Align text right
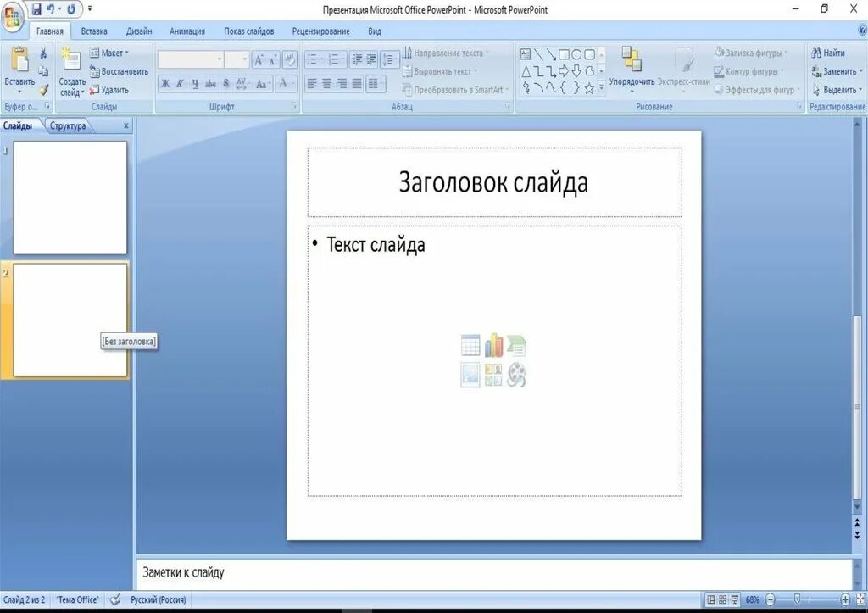 [x=342, y=84]
